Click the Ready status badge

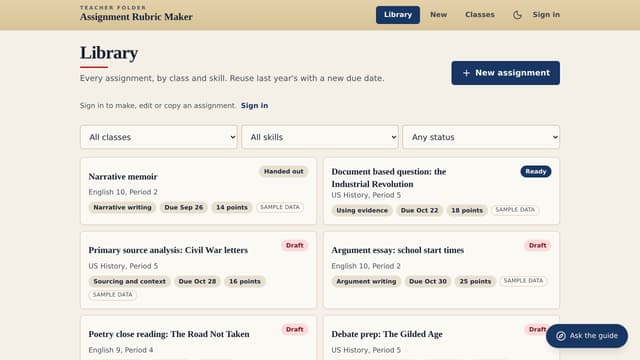(536, 171)
